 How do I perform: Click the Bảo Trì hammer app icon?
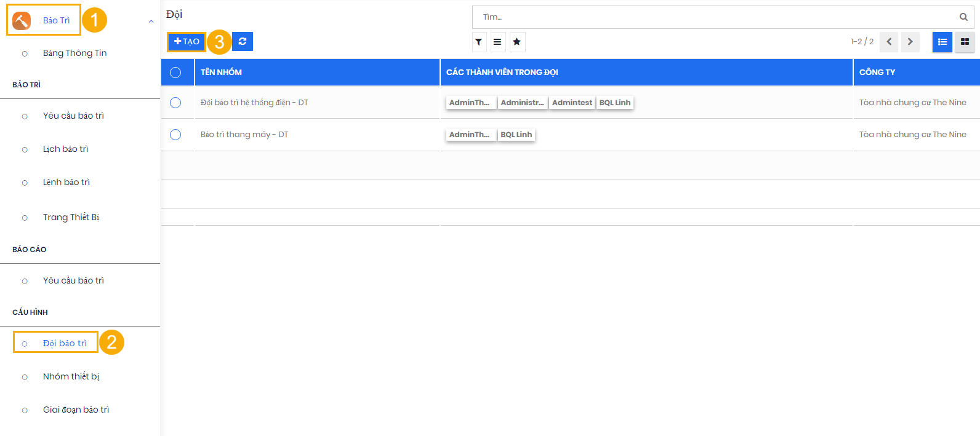pyautogui.click(x=22, y=21)
